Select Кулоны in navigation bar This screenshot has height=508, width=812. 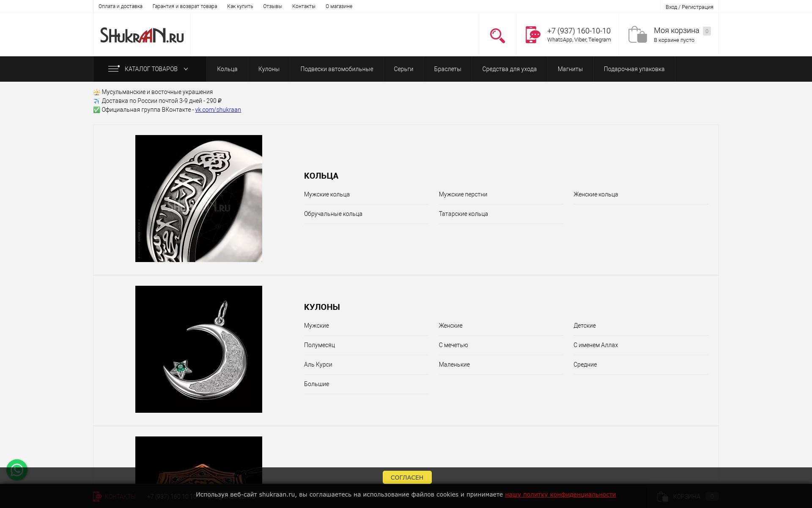(x=269, y=69)
